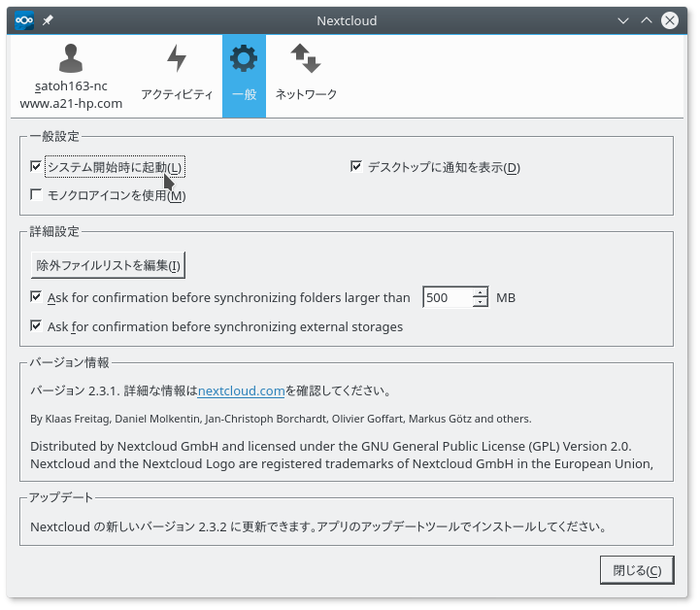
Task: Increase the folder size limit with the up arrow
Action: coord(481,292)
